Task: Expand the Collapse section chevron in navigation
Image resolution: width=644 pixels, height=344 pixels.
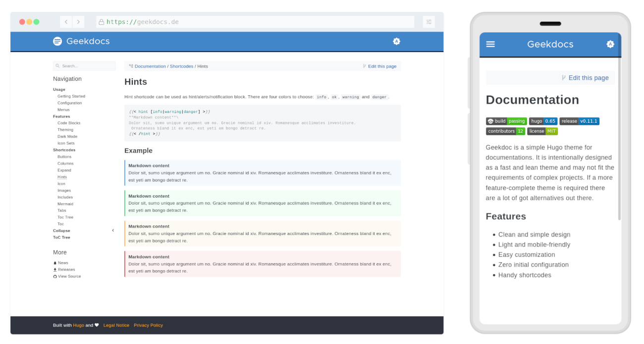Action: tap(113, 230)
